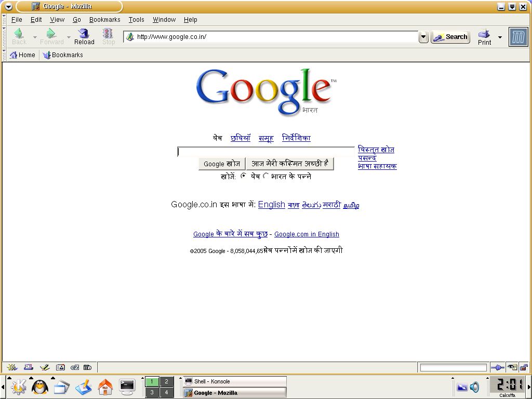This screenshot has height=399, width=532.
Task: Open Navigator from the status bar icons
Action: tap(12, 367)
